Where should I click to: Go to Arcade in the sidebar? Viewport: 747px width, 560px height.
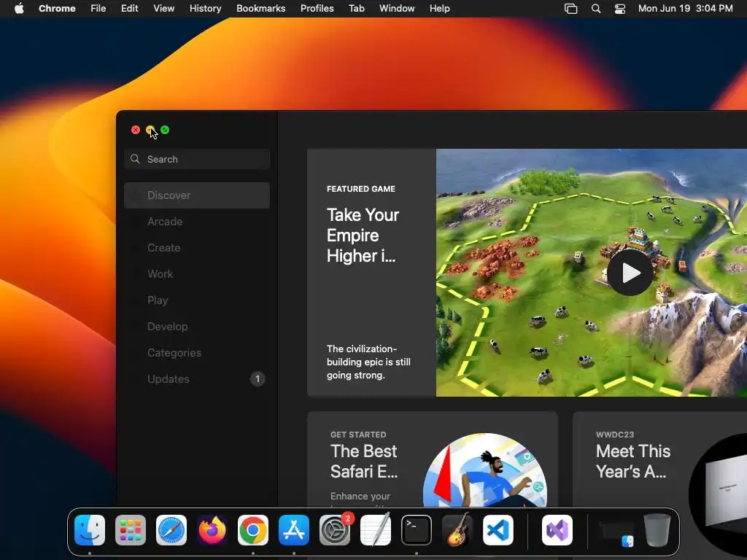coord(197,222)
